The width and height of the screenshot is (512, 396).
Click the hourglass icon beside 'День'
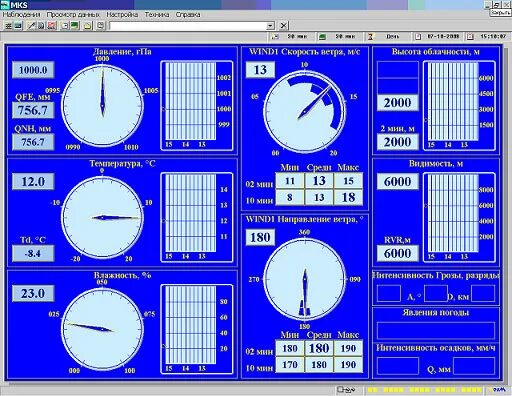(370, 36)
